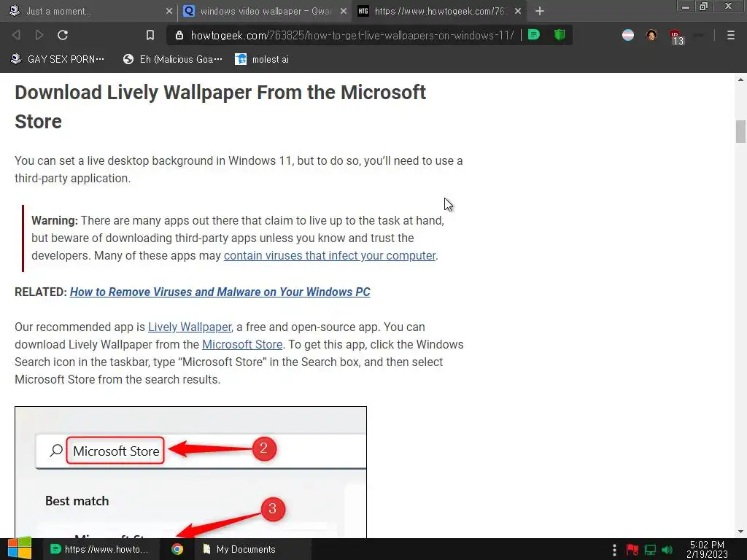Open a new browser tab
747x560 pixels.
539,11
